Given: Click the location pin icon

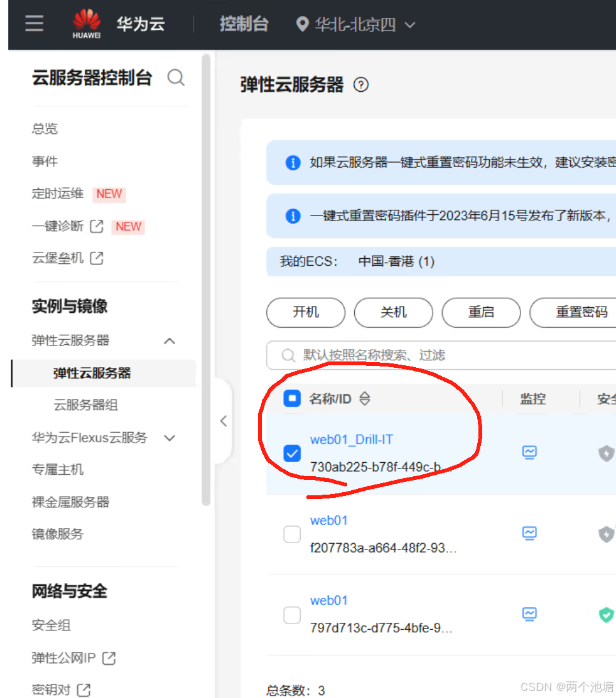Looking at the screenshot, I should tap(303, 24).
